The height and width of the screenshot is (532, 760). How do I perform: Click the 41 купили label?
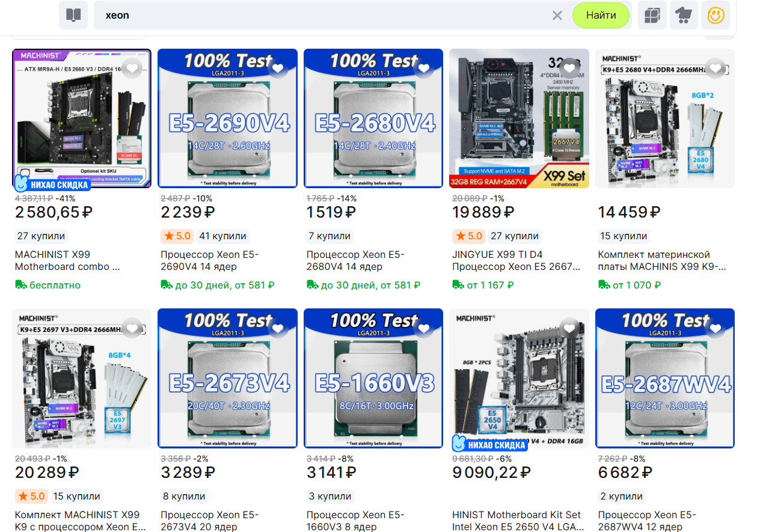point(222,236)
